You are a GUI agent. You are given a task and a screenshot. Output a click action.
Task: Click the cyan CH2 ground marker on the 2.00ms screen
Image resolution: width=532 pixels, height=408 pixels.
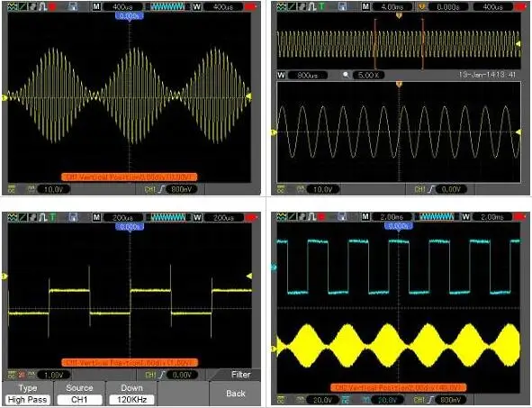[274, 267]
